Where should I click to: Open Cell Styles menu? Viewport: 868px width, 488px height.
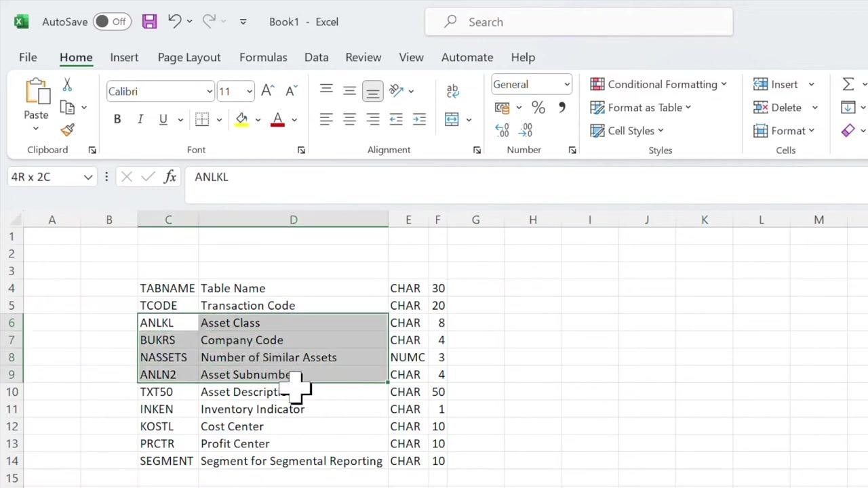[627, 130]
